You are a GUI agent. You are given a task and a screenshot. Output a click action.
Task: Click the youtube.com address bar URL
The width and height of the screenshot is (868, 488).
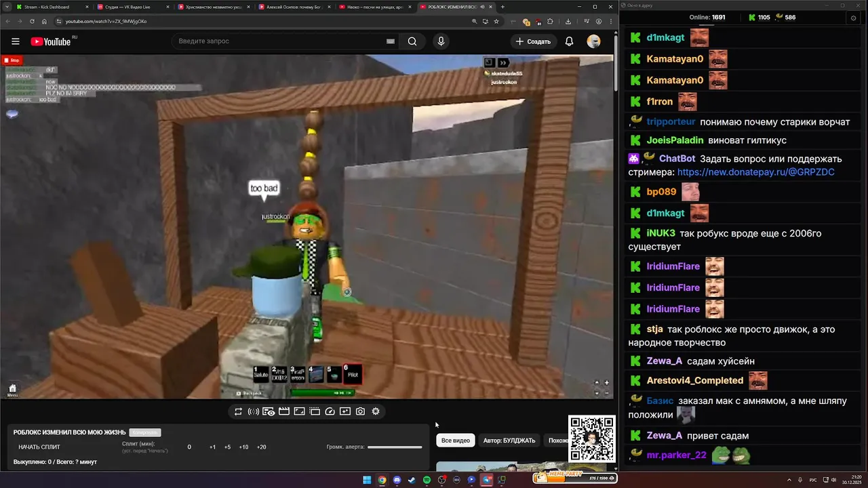(x=106, y=21)
